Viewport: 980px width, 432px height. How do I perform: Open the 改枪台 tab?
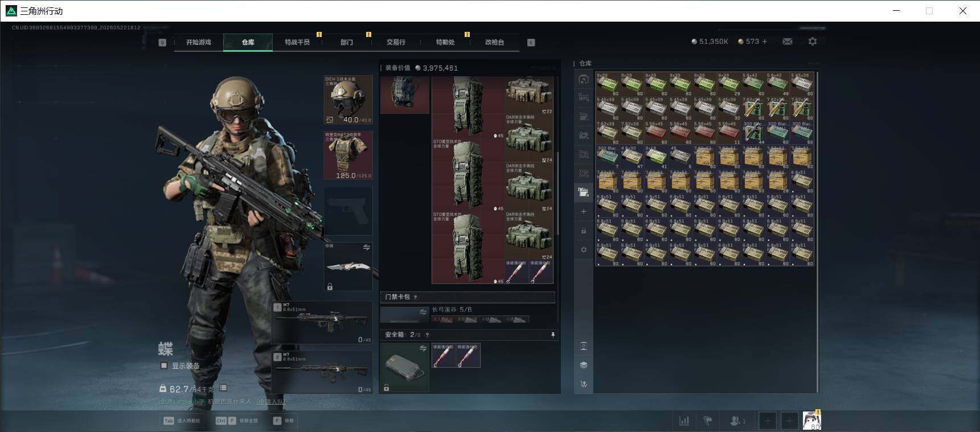point(494,42)
